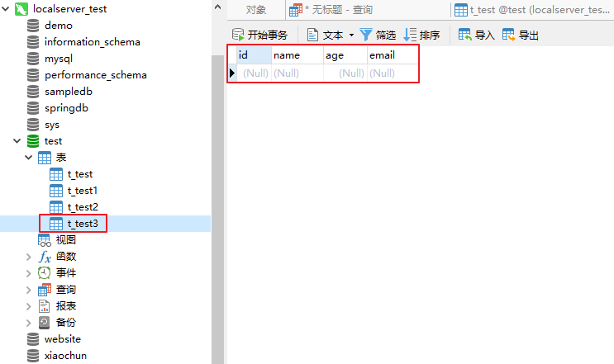Click the 报表 reports icon
This screenshot has height=364, width=614.
pyautogui.click(x=45, y=306)
